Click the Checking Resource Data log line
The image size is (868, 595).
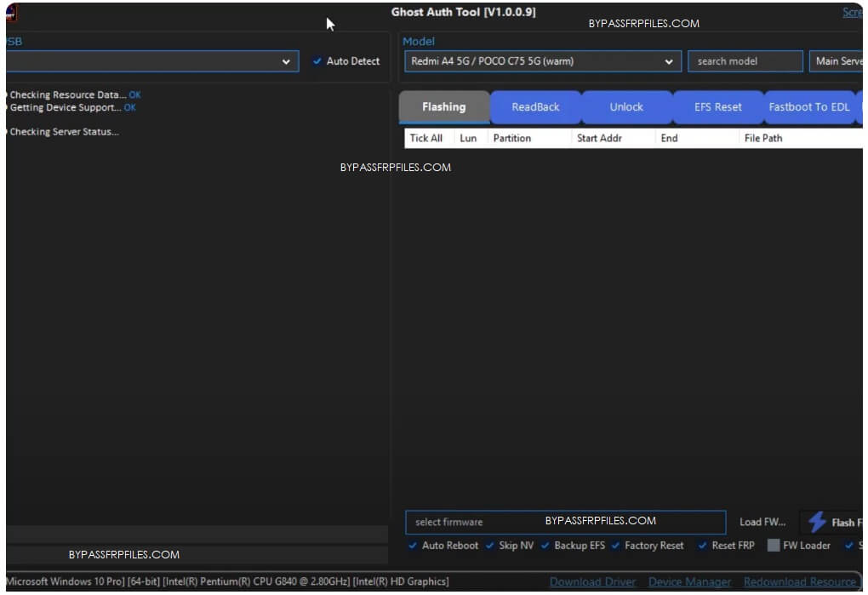(75, 95)
